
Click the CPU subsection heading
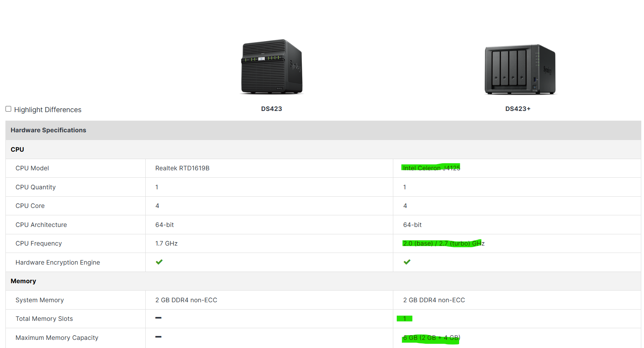pyautogui.click(x=17, y=150)
